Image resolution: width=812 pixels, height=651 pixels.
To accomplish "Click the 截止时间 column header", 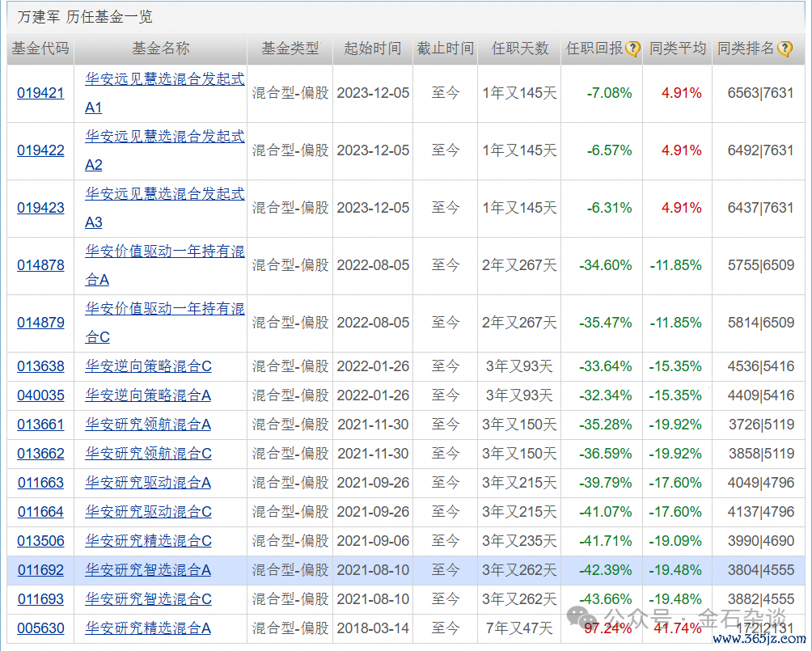I will pos(446,49).
